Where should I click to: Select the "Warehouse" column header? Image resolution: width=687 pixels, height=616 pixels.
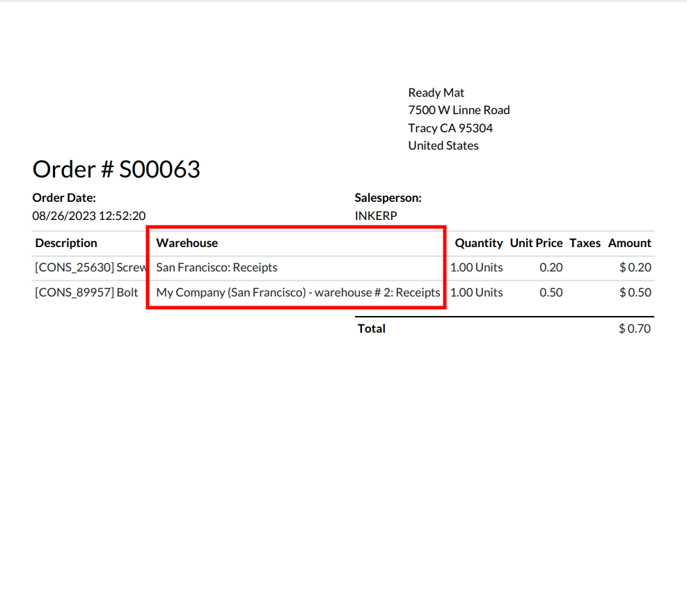[x=187, y=243]
